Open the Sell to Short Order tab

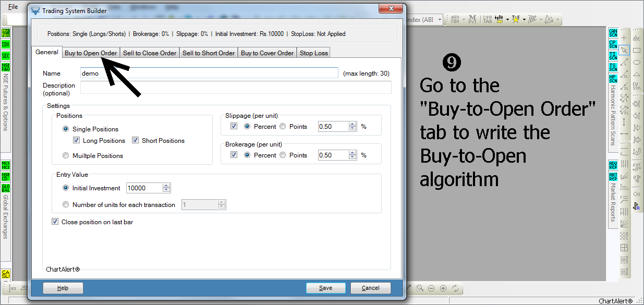coord(209,53)
